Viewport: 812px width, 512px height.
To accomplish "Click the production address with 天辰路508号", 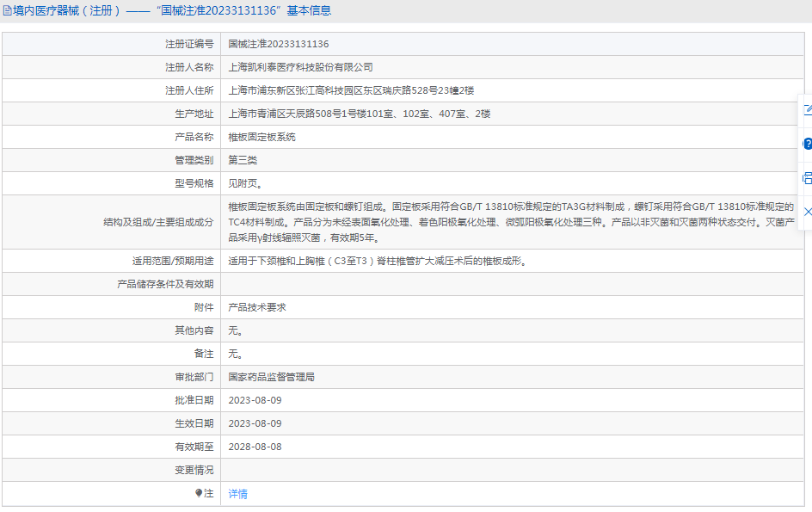I will pos(360,114).
